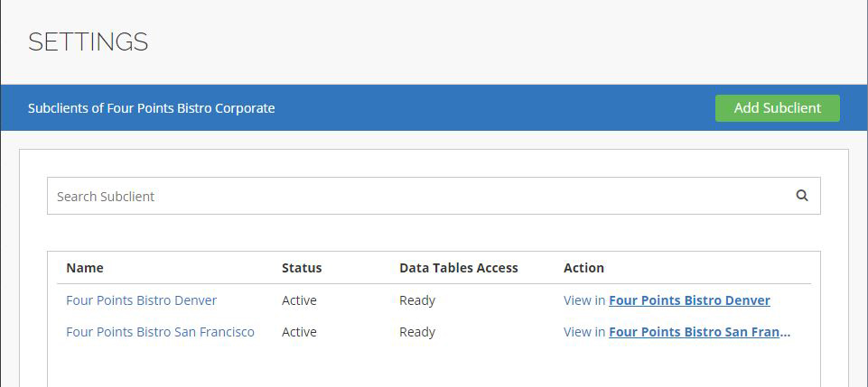Select Ready value in Denver row
This screenshot has width=868, height=387.
coord(417,300)
